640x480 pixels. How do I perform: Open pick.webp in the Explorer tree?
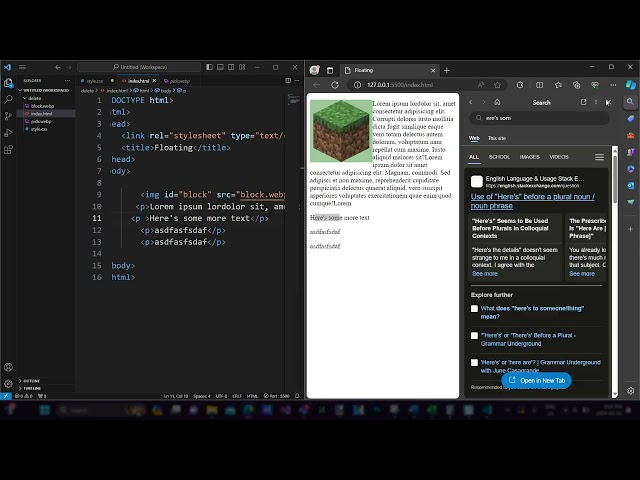[41, 121]
